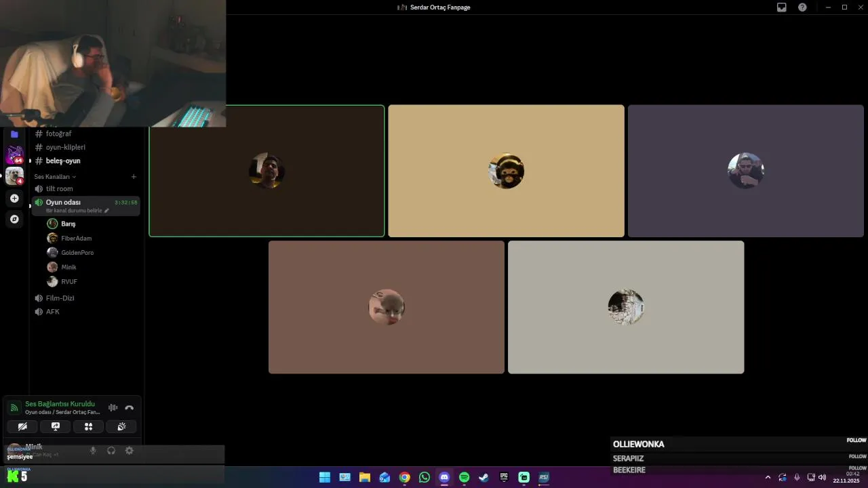The height and width of the screenshot is (488, 868).
Task: Focus the tan monkey-avatar video tile
Action: (x=506, y=171)
